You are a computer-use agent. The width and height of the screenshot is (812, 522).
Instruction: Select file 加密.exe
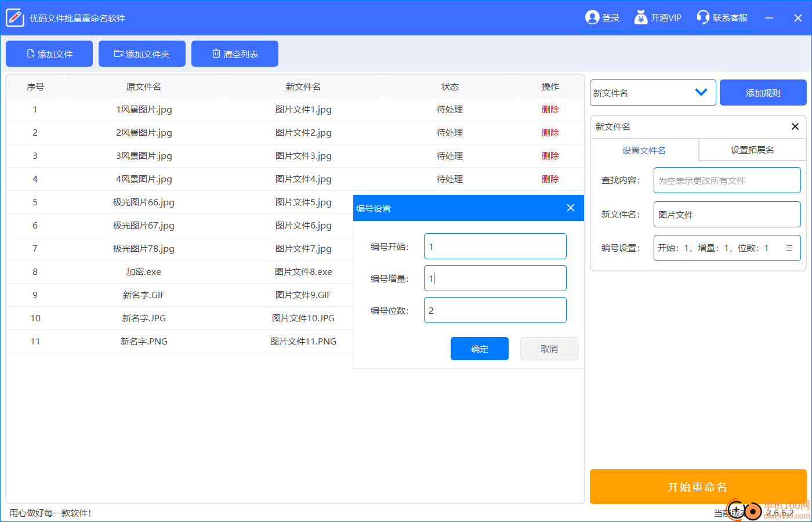pyautogui.click(x=144, y=272)
